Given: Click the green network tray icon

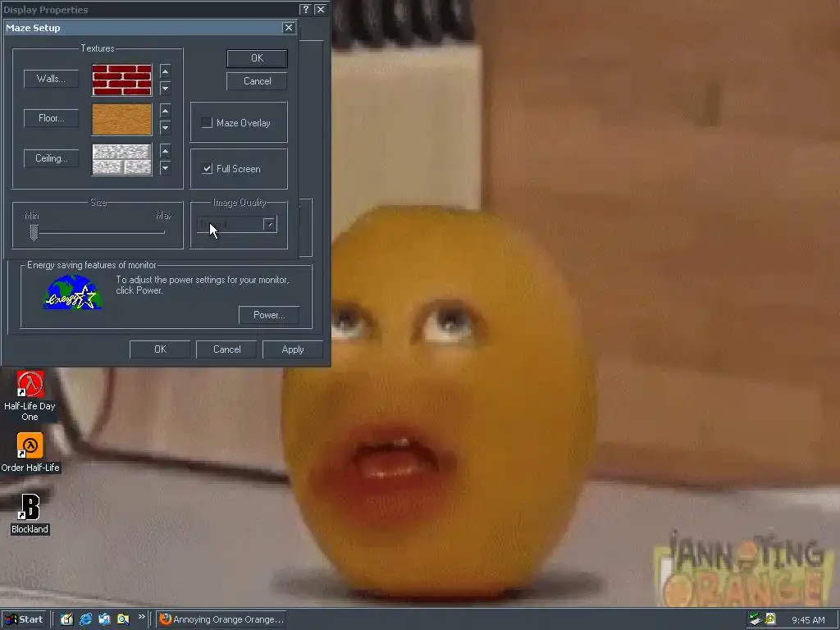Looking at the screenshot, I should (756, 619).
